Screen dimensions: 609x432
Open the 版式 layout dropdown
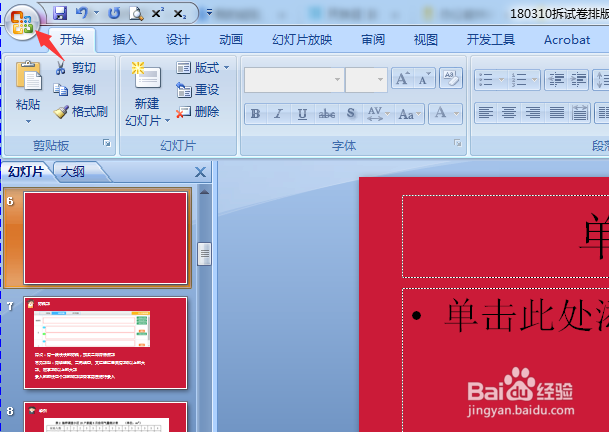(x=202, y=68)
